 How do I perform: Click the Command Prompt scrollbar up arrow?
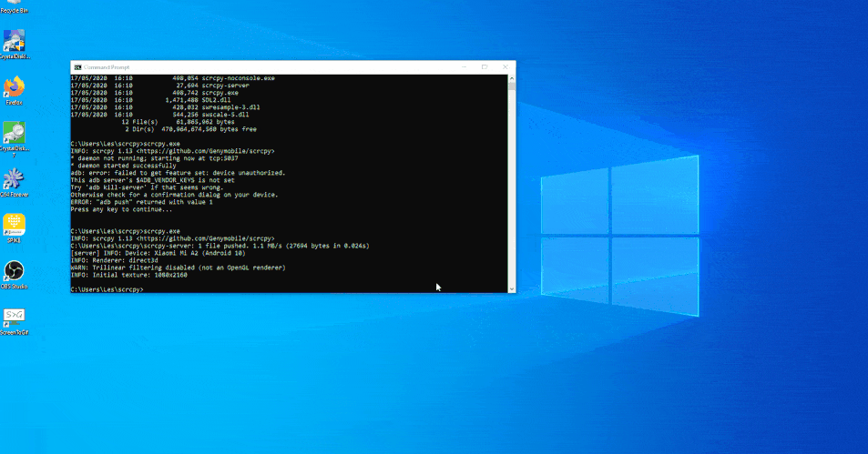pyautogui.click(x=512, y=78)
